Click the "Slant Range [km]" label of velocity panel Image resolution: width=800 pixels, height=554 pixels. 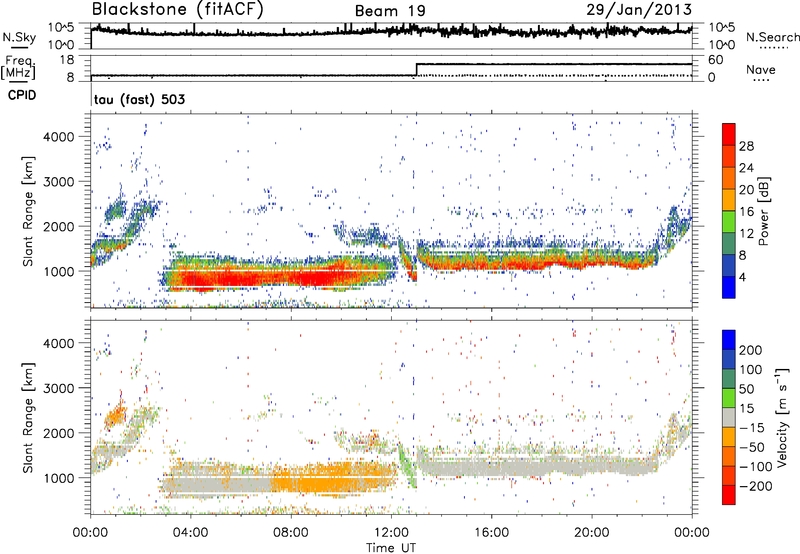28,418
